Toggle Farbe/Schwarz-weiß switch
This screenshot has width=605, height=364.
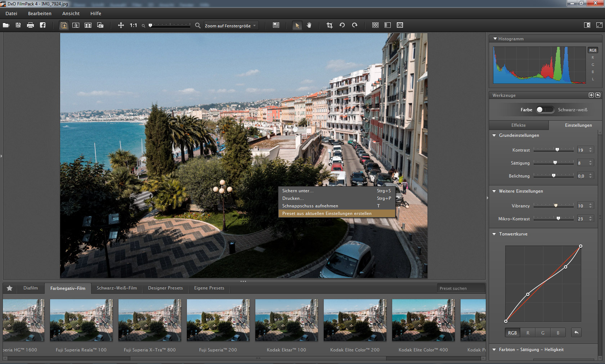[545, 110]
